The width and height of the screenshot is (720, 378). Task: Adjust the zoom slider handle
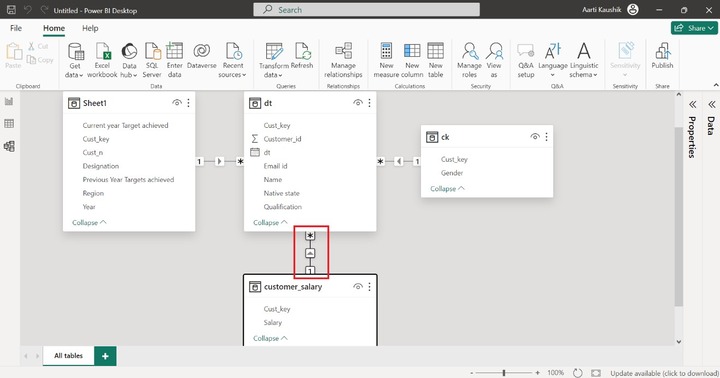(504, 373)
